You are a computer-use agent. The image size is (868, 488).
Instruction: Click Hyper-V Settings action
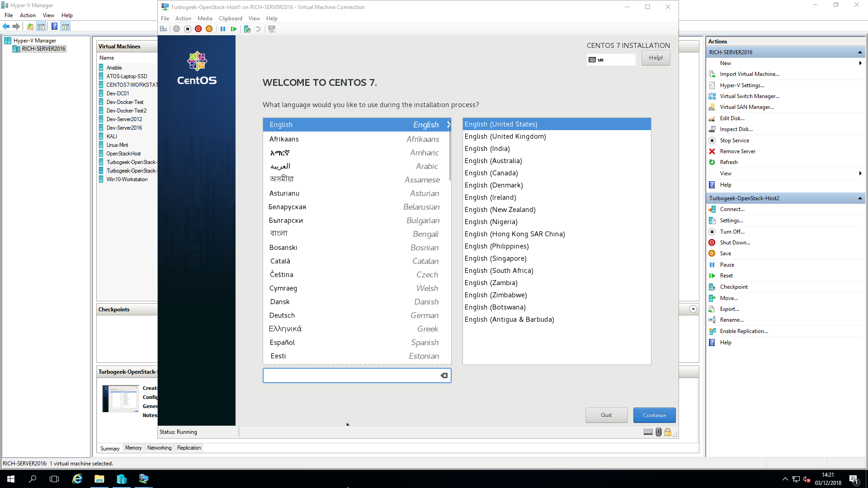[x=742, y=85]
